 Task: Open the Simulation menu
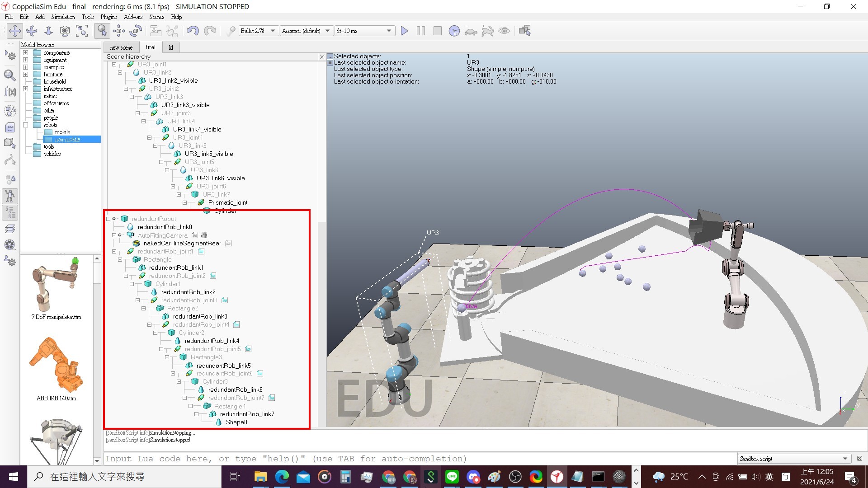click(63, 17)
